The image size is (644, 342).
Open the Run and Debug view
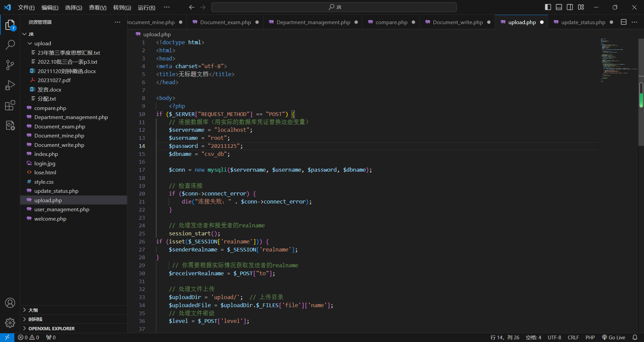[x=10, y=85]
